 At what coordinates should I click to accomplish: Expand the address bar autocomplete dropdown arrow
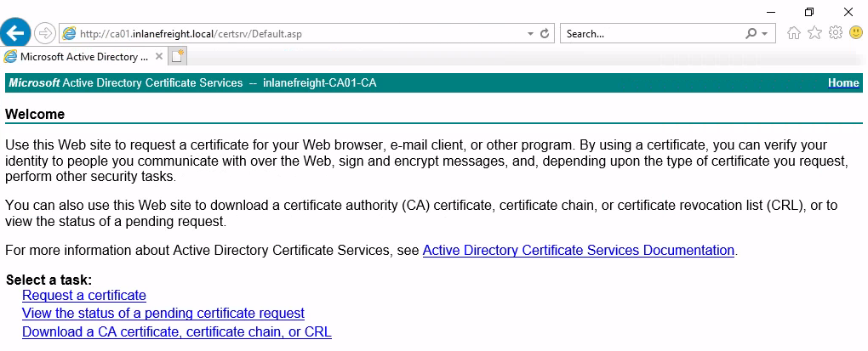(x=531, y=34)
